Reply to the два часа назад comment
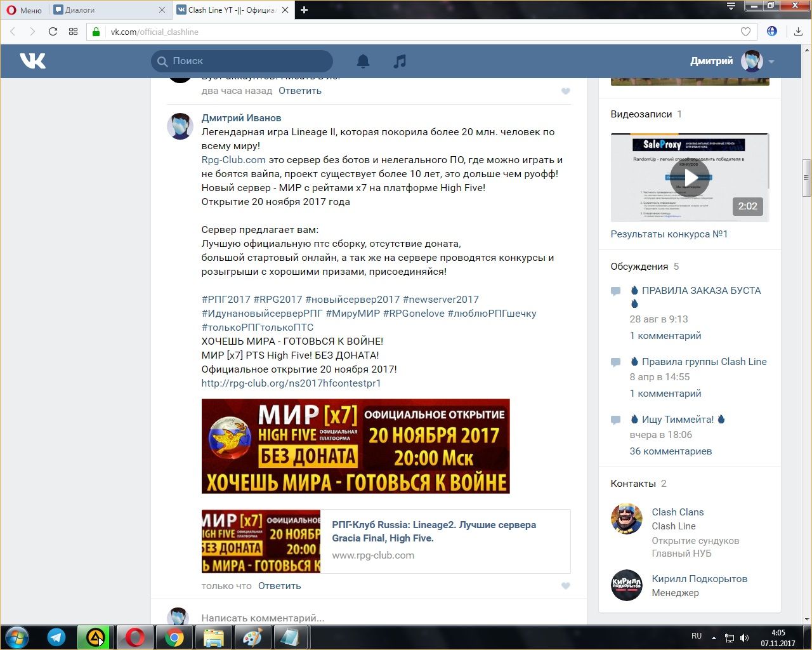 point(300,91)
